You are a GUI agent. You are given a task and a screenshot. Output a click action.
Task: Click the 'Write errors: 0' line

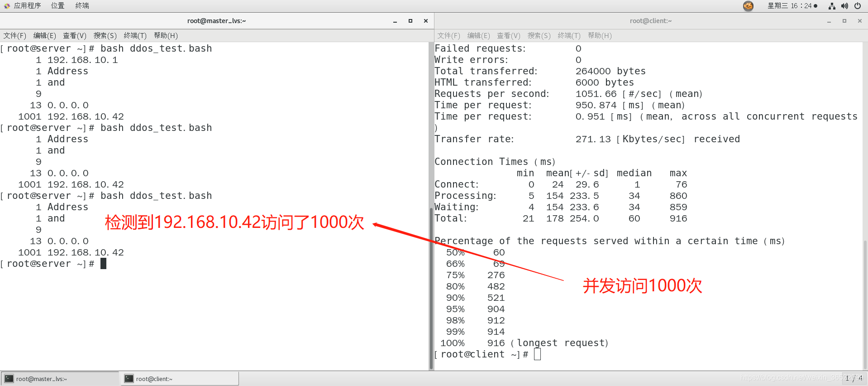pyautogui.click(x=508, y=60)
